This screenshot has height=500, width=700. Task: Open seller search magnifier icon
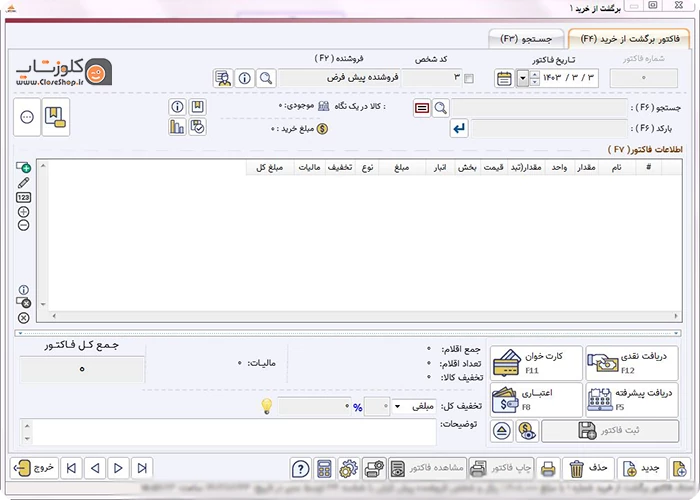(266, 78)
